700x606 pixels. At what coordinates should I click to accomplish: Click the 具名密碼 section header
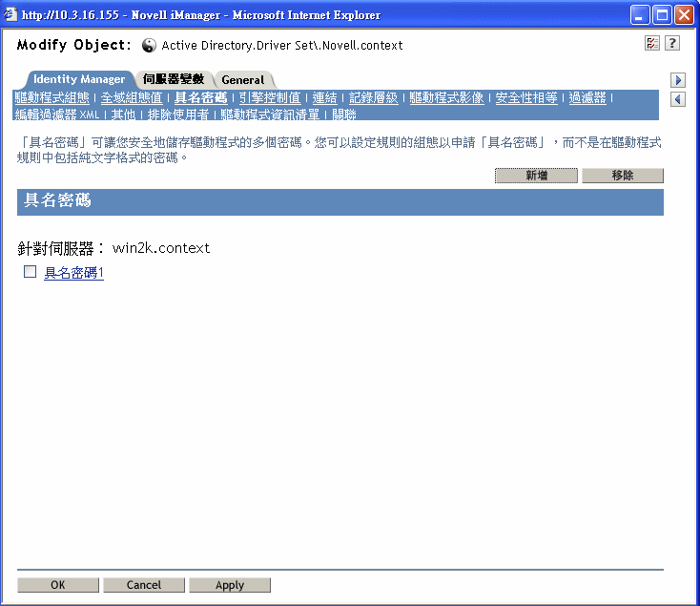[x=340, y=202]
